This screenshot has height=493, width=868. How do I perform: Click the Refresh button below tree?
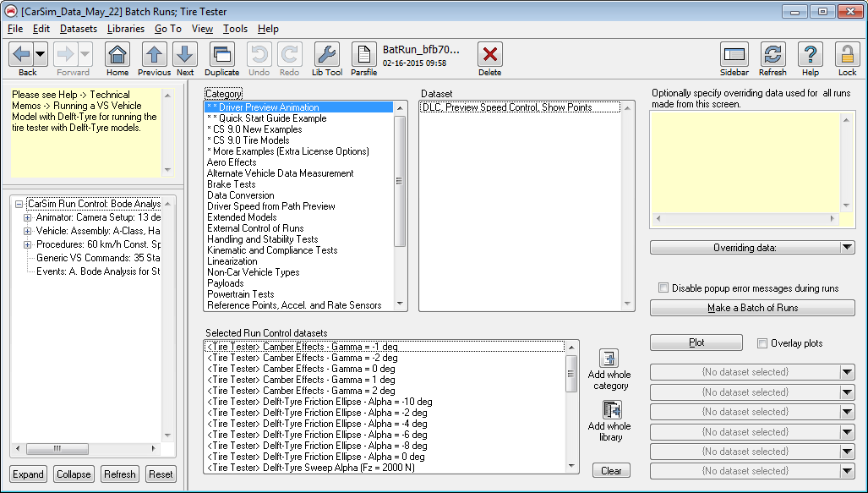pyautogui.click(x=119, y=474)
